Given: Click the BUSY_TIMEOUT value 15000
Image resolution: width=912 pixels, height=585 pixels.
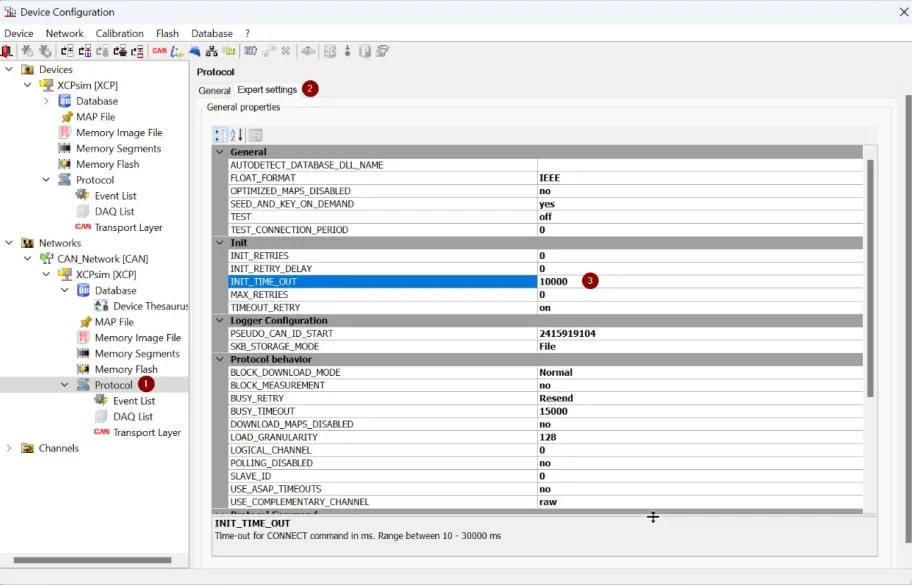Looking at the screenshot, I should tap(700, 411).
